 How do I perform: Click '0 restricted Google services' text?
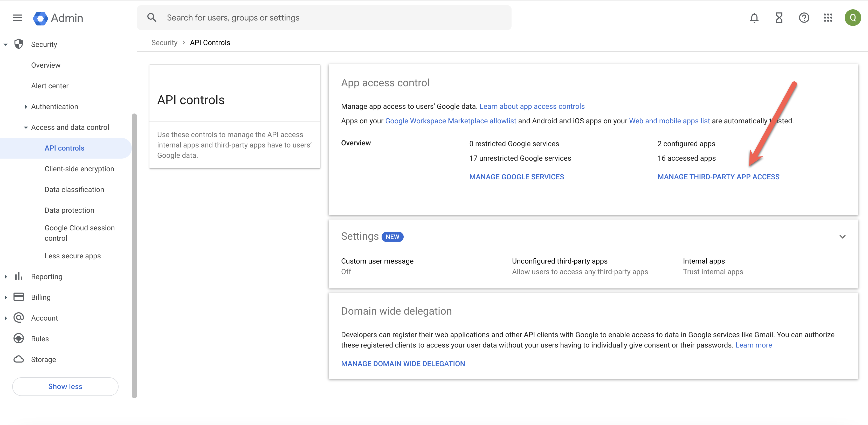pyautogui.click(x=514, y=144)
